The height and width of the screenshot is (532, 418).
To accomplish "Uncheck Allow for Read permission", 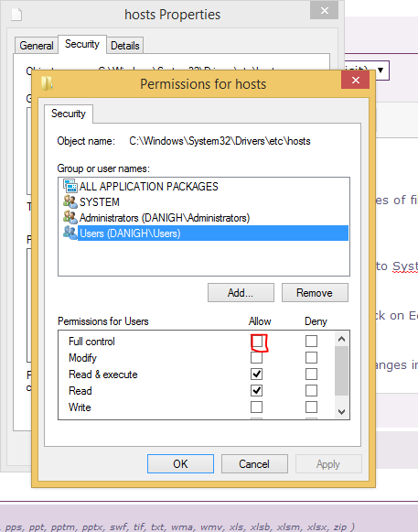I will (257, 390).
